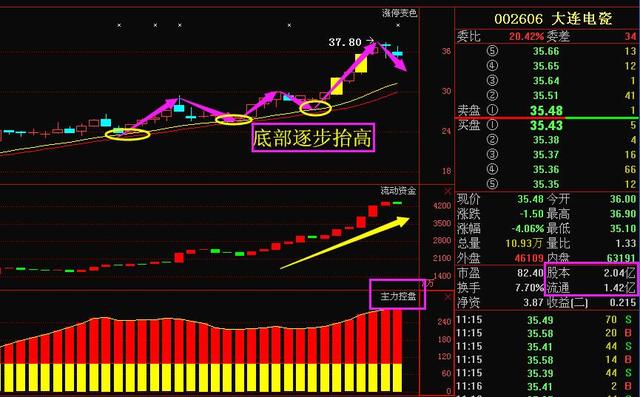The image size is (640, 397).
Task: Click the 涨停变色 indicator label
Action: click(399, 13)
